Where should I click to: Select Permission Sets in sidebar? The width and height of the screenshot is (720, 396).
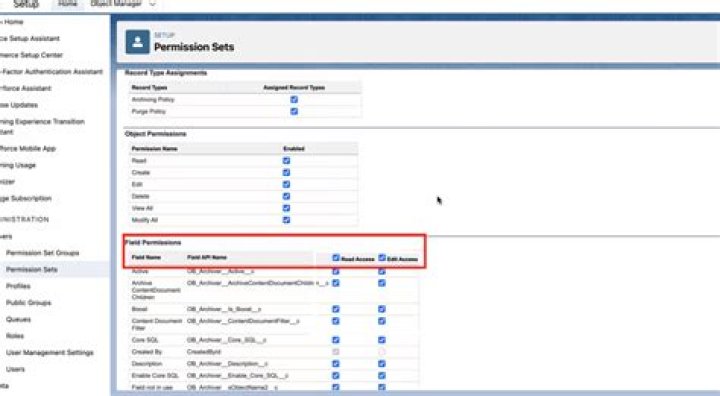pyautogui.click(x=31, y=269)
